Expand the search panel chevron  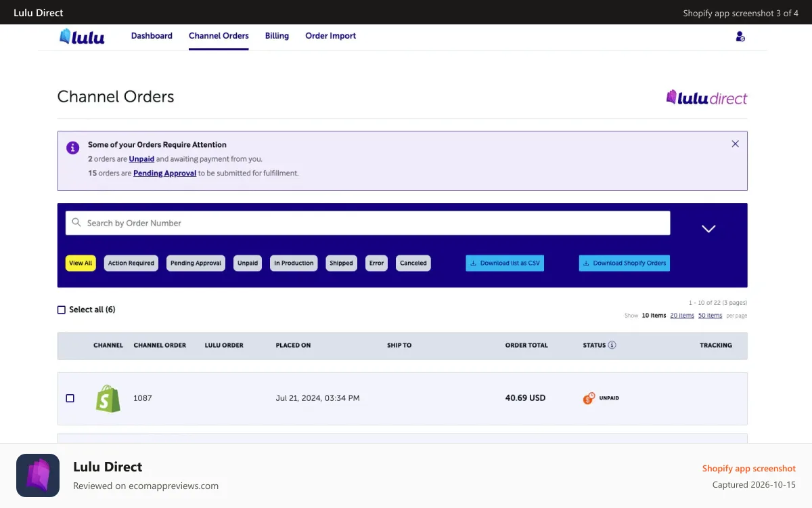click(x=708, y=228)
